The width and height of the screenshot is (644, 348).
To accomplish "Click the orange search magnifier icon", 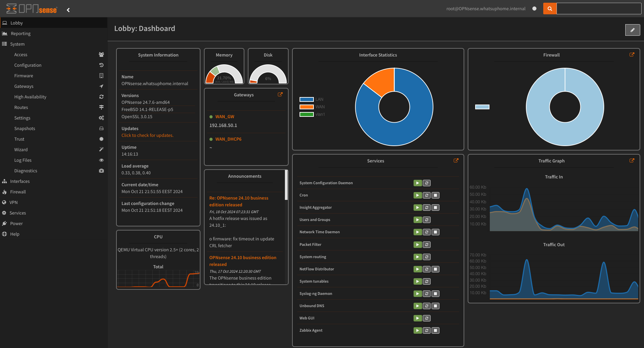I will [x=550, y=9].
